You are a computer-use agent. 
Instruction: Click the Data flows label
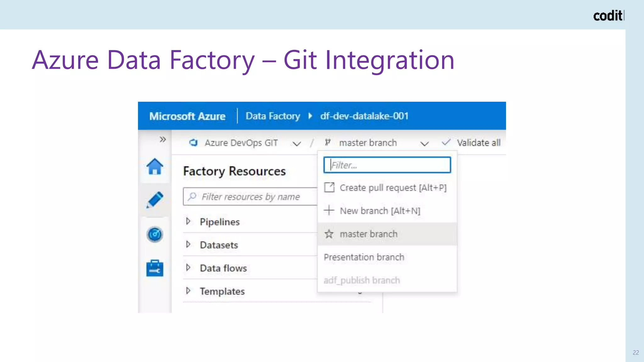(223, 268)
